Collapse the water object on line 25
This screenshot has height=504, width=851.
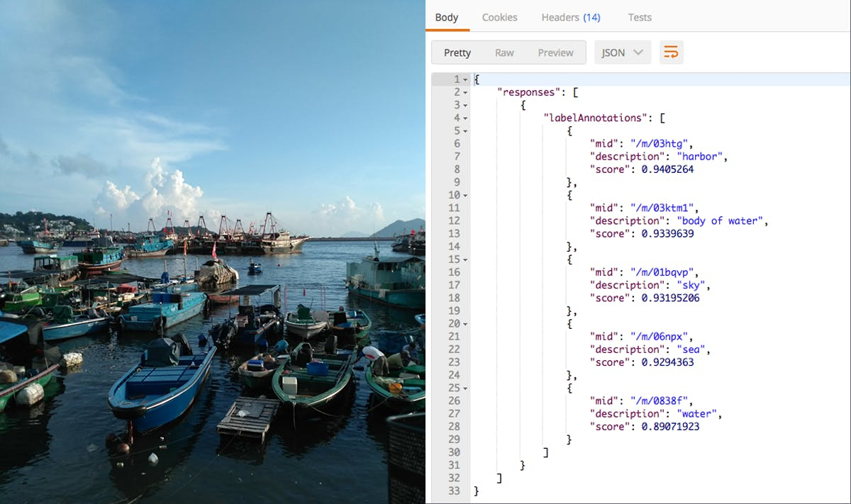tap(466, 388)
